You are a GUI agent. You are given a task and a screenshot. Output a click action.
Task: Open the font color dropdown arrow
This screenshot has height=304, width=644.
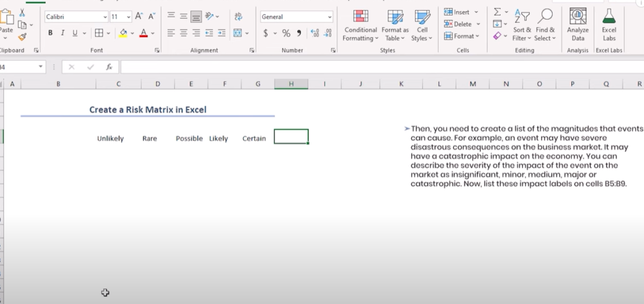click(x=153, y=33)
